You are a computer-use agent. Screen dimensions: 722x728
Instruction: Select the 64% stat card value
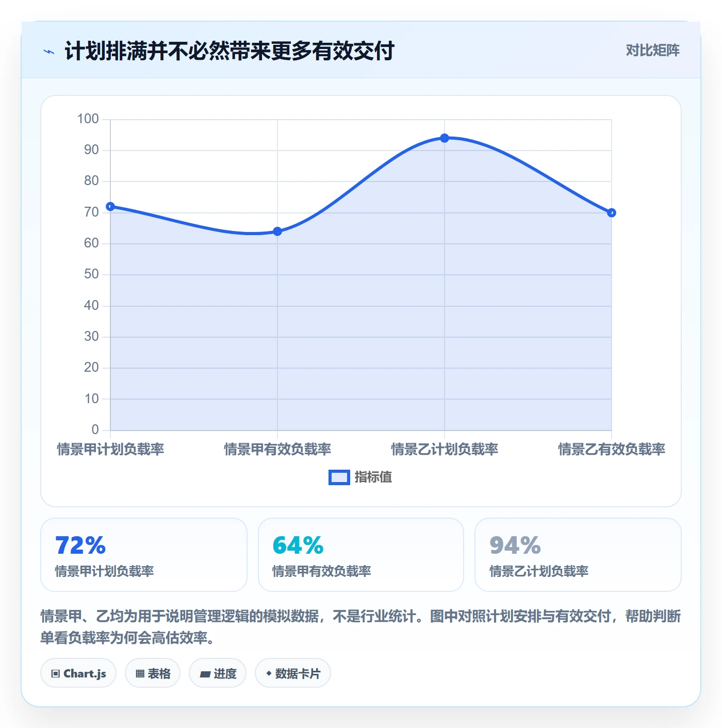tap(298, 545)
